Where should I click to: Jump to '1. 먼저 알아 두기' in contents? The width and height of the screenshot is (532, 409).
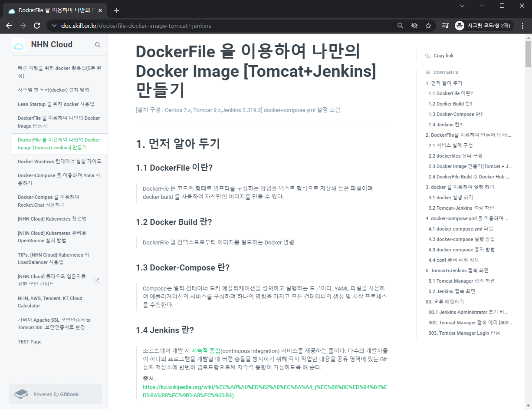pos(444,83)
